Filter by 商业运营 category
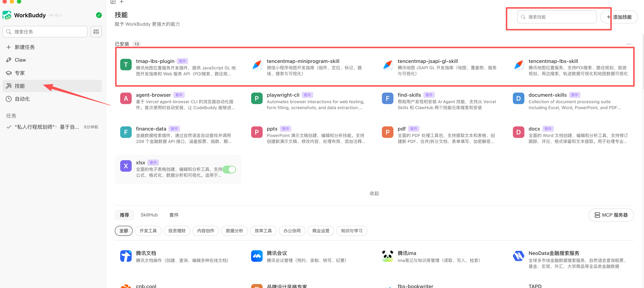Viewport: 644px width, 288px height. (x=321, y=231)
